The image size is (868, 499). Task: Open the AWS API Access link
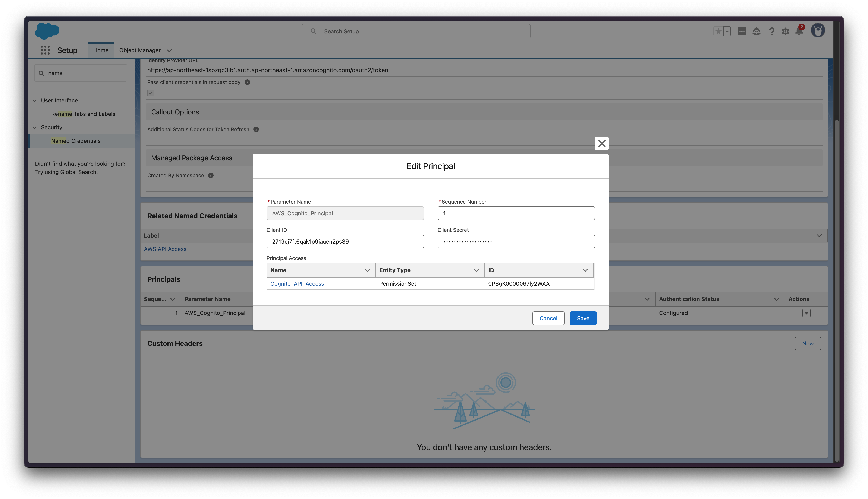click(x=165, y=249)
